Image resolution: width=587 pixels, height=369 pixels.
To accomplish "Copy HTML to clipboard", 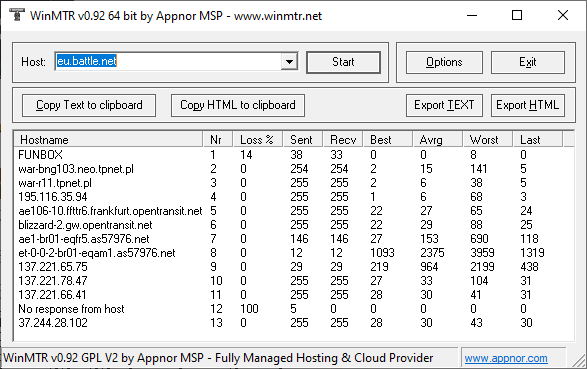I will [x=238, y=105].
